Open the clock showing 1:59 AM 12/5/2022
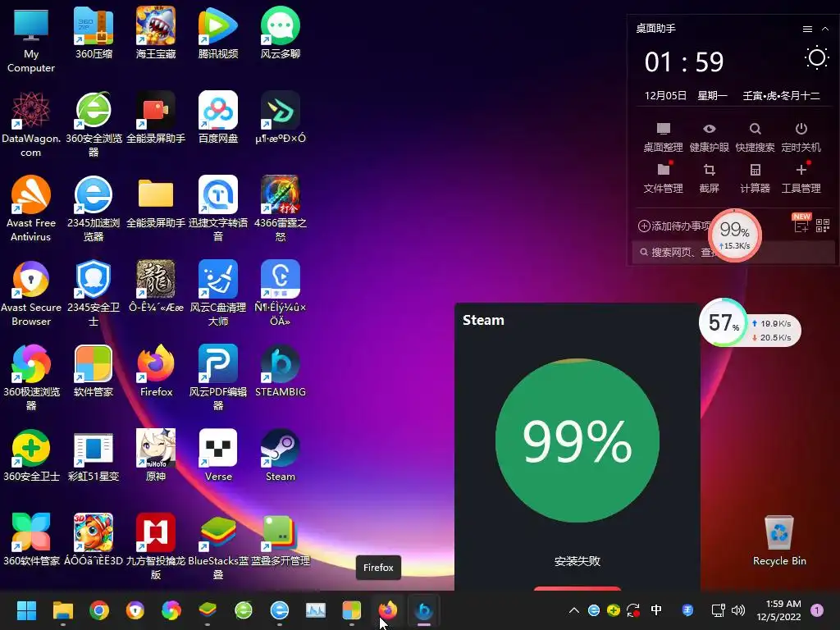The width and height of the screenshot is (840, 630). [778, 610]
